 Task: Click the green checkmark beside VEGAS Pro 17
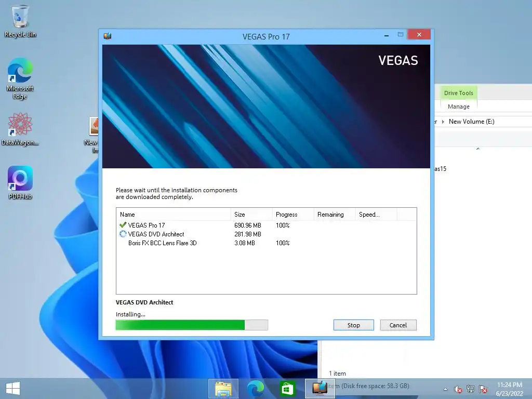(x=123, y=224)
